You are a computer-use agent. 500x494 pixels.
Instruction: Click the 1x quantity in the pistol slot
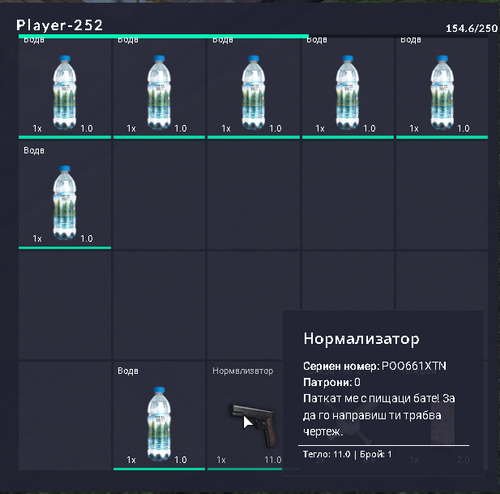click(221, 460)
